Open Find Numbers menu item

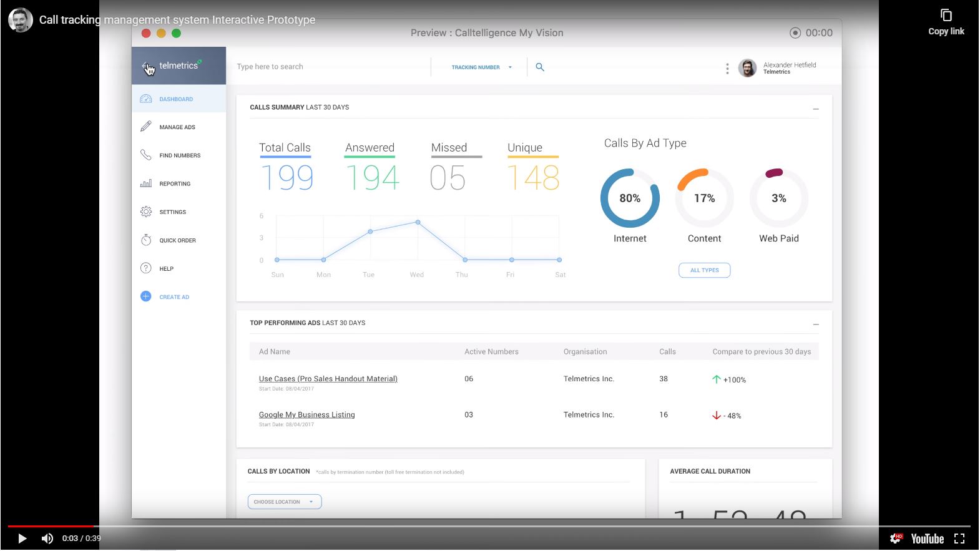(179, 155)
